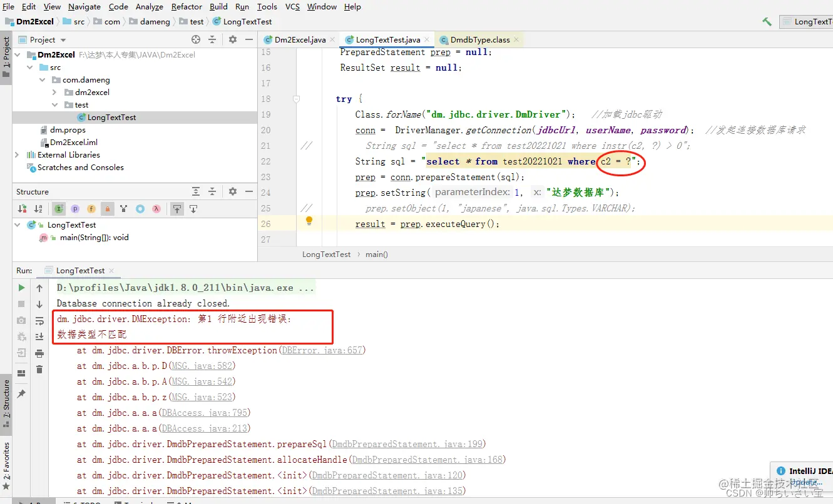833x504 pixels.
Task: Toggle Show non-public members lock icon
Action: [x=108, y=209]
